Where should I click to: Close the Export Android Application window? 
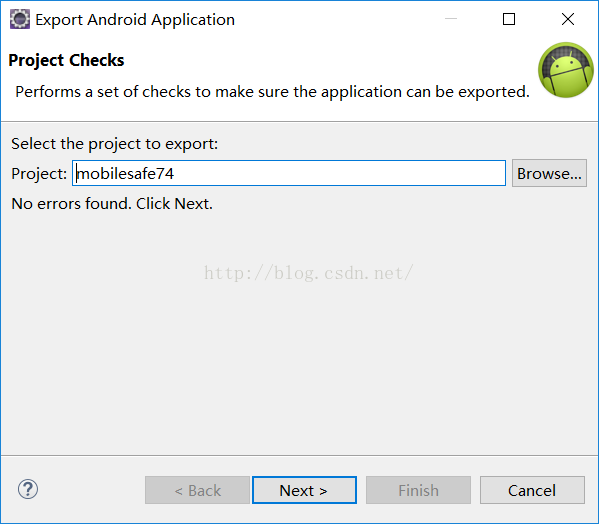pos(568,19)
